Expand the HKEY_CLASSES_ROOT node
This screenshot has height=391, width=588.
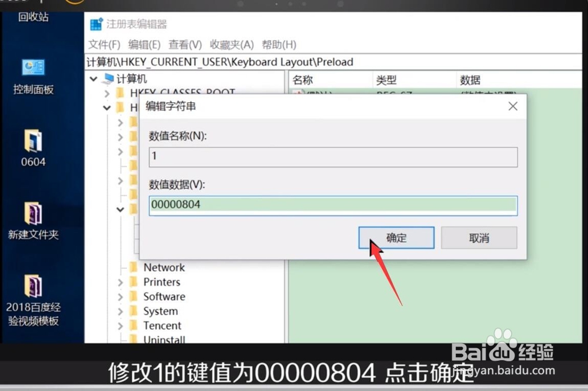click(x=107, y=93)
